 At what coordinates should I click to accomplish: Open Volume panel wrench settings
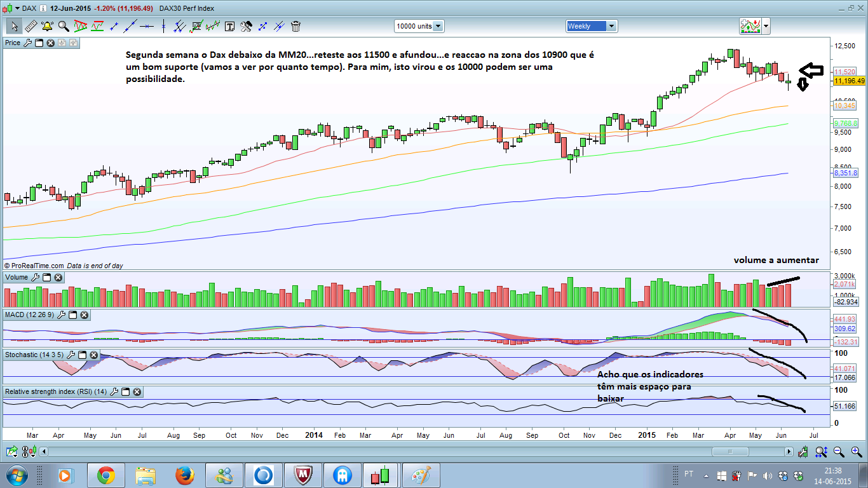35,277
